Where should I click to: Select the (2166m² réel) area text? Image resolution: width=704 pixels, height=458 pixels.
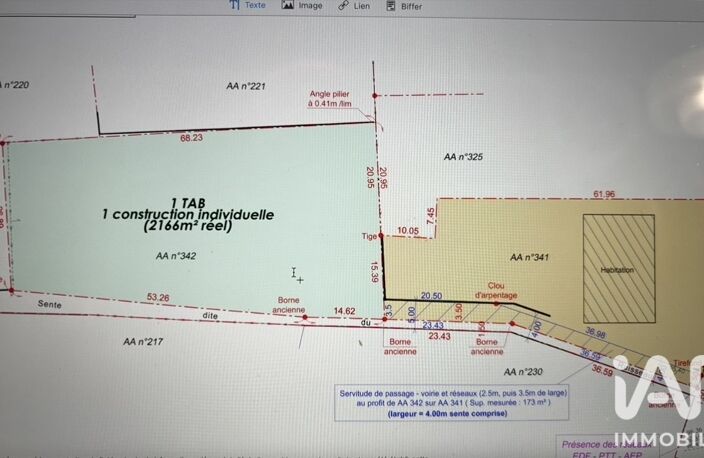tap(188, 225)
